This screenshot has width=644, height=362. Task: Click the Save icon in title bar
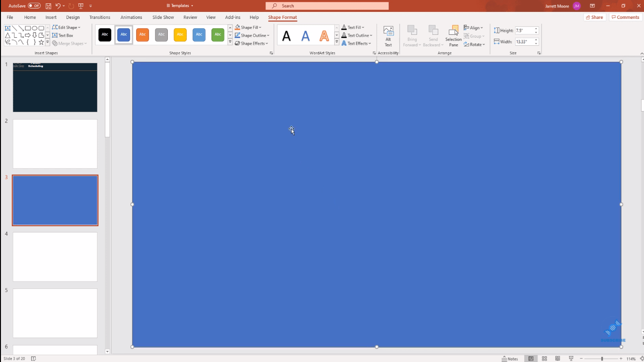pos(48,6)
